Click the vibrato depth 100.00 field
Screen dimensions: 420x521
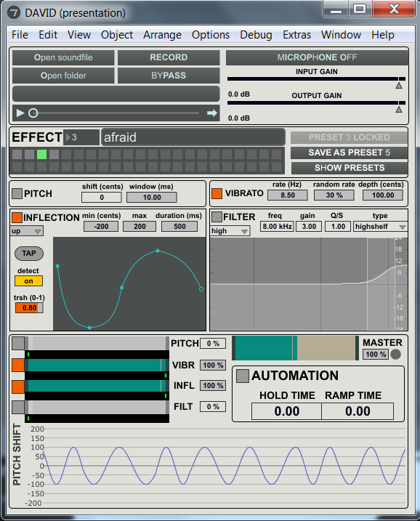(x=383, y=195)
